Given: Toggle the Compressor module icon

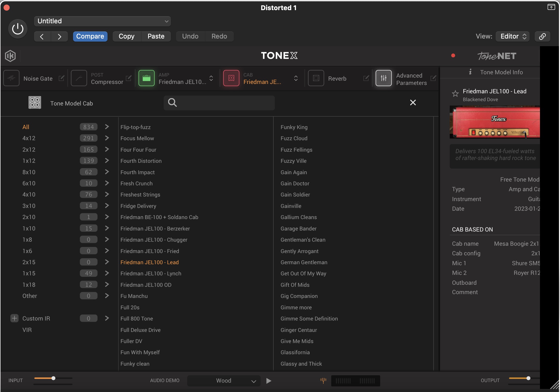Looking at the screenshot, I should tap(79, 78).
